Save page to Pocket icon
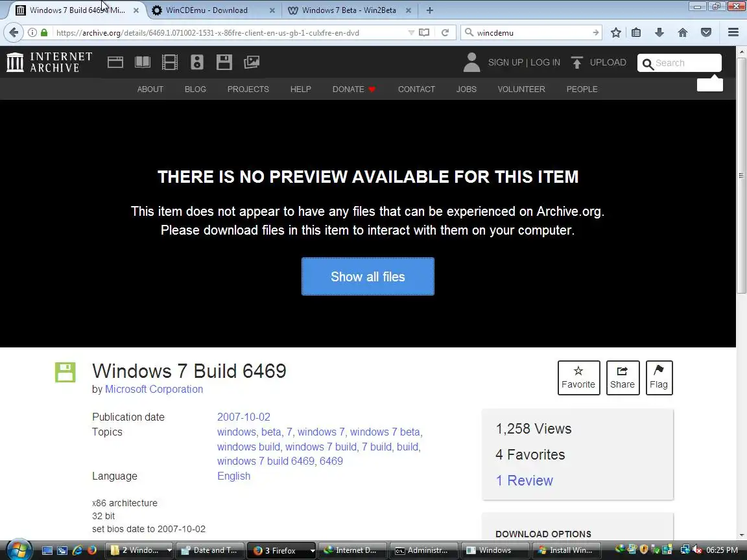The width and height of the screenshot is (747, 560). (706, 32)
